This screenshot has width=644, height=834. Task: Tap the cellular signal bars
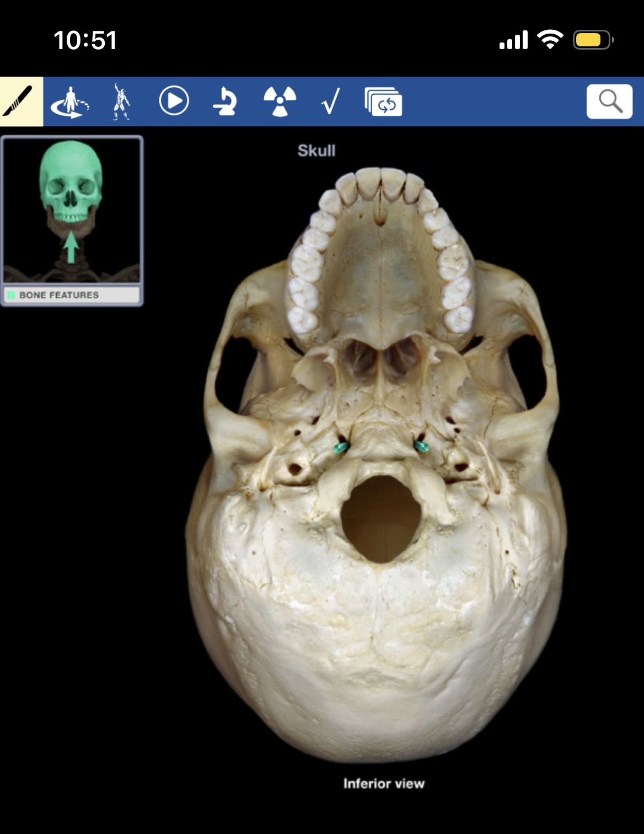(513, 40)
